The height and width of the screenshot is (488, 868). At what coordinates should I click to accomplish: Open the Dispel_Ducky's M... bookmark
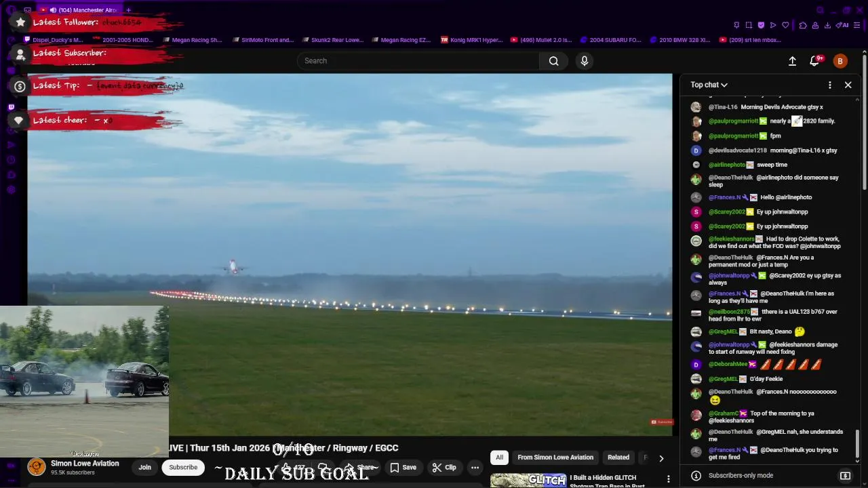53,40
